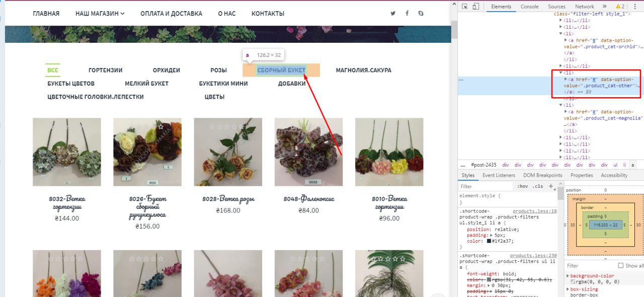Click the ellipsis beside the selected DOM row
Image resolution: width=644 pixels, height=297 pixels.
click(x=461, y=80)
